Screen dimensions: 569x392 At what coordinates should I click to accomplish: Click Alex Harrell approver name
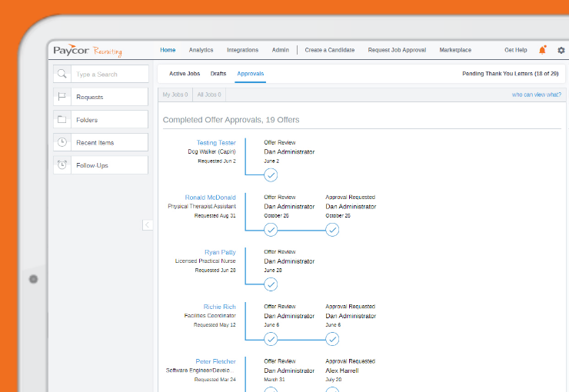(342, 370)
